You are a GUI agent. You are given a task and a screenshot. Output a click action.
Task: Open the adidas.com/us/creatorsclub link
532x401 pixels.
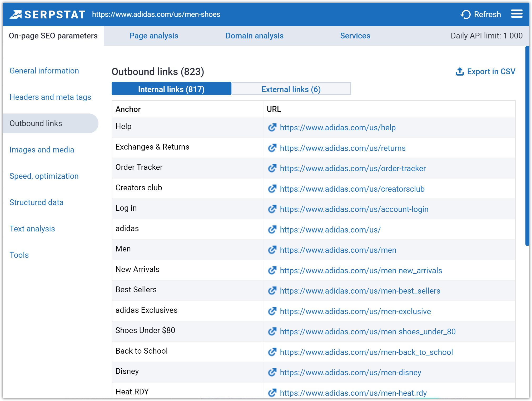[352, 189]
